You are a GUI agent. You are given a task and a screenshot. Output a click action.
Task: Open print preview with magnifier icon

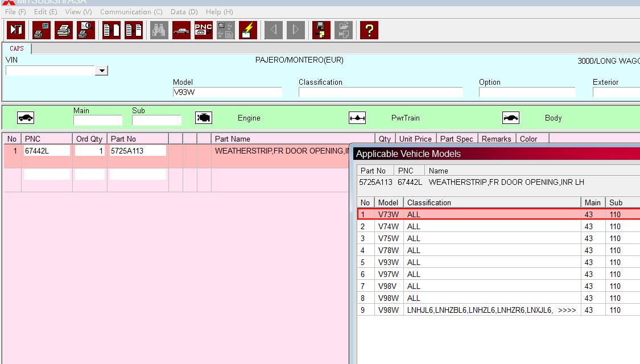tap(86, 30)
